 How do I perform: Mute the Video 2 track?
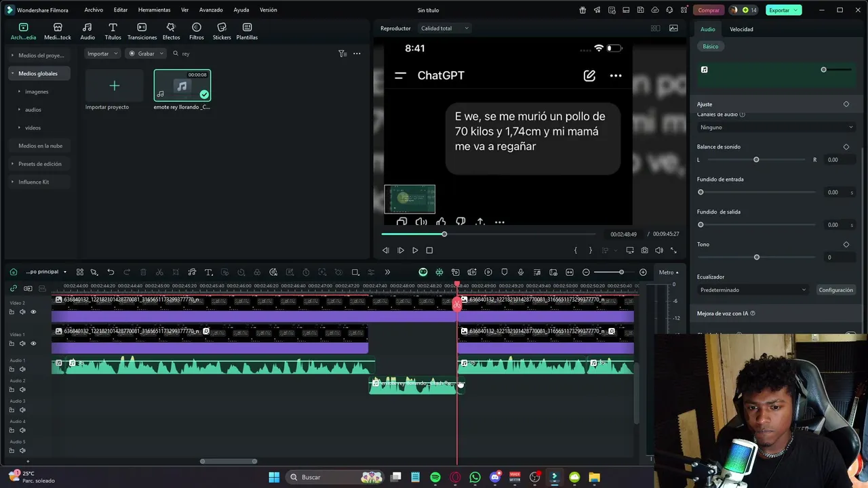[x=22, y=312]
